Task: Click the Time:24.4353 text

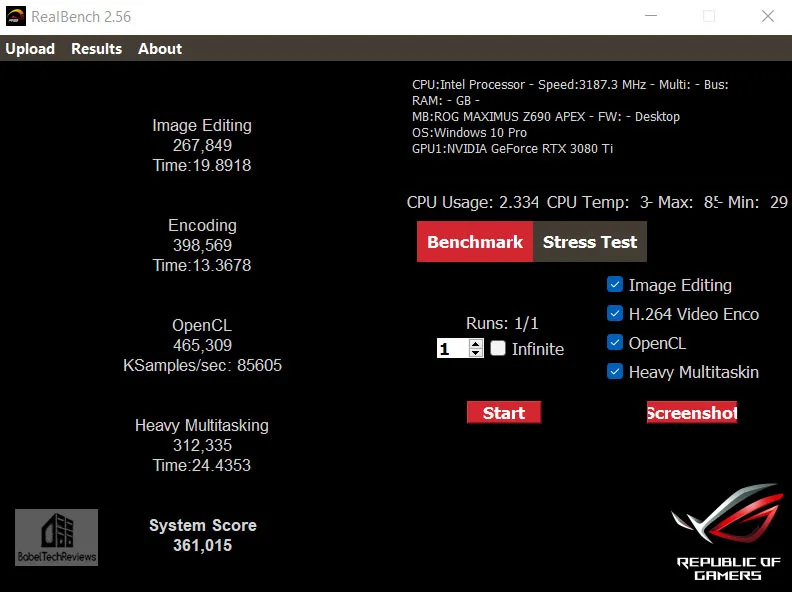Action: (x=202, y=465)
